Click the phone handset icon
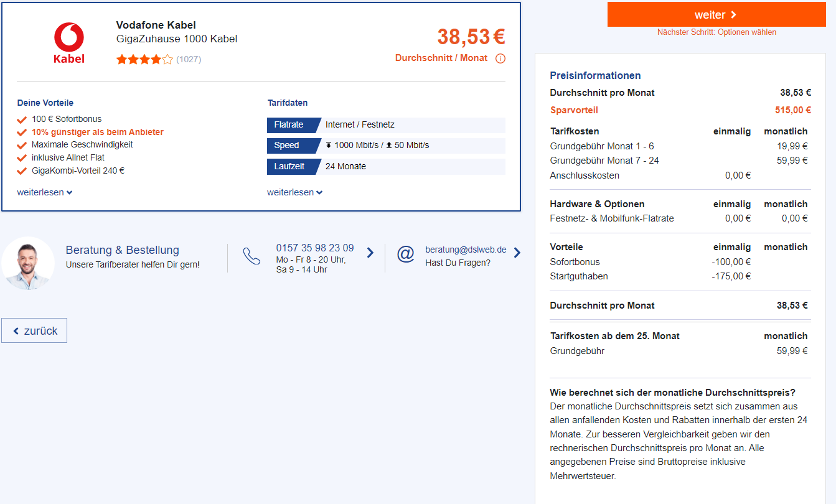The height and width of the screenshot is (504, 836). coord(251,256)
